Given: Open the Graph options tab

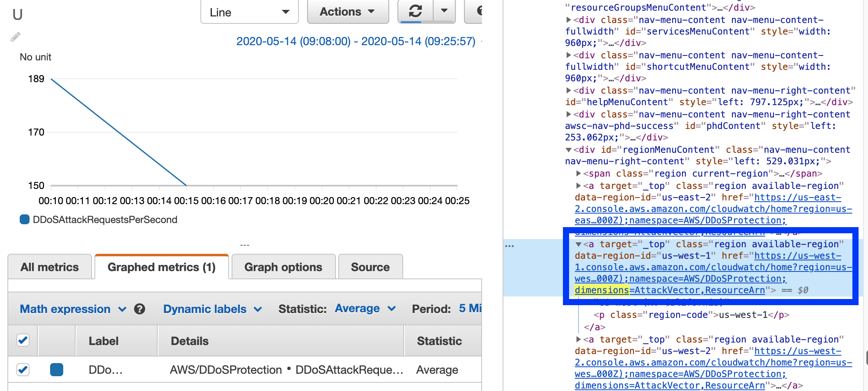Looking at the screenshot, I should pos(283,267).
